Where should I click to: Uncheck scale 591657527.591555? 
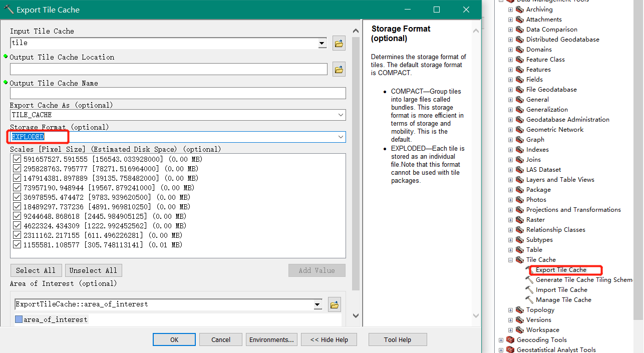pos(18,159)
